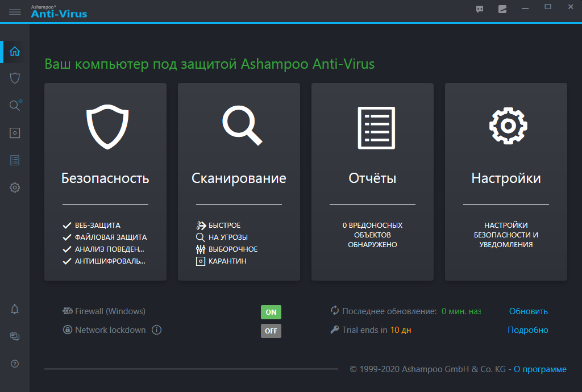
Task: Click the БЫСТРОЕ quick scan icon
Action: tap(201, 225)
